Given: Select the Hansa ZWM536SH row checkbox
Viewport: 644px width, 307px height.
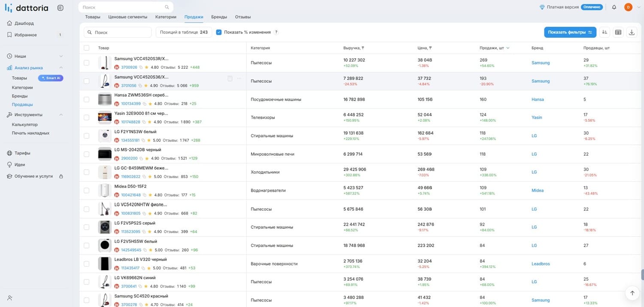Looking at the screenshot, I should (86, 99).
